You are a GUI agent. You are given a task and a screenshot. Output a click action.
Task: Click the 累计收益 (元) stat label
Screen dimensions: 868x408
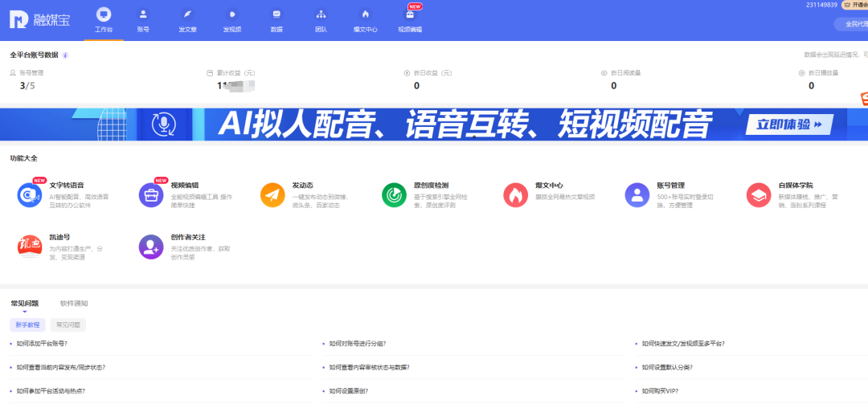(235, 73)
